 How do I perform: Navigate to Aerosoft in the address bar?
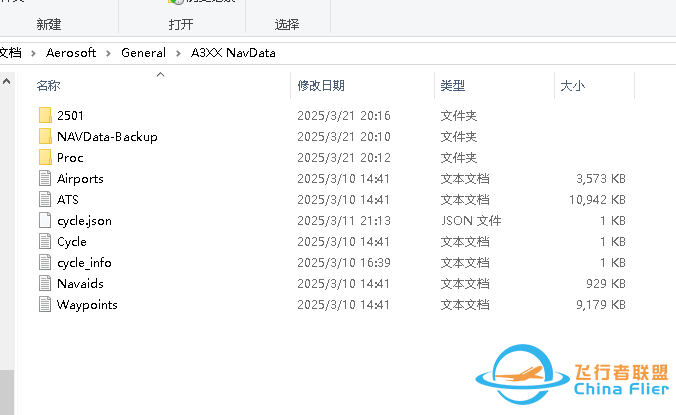click(71, 53)
